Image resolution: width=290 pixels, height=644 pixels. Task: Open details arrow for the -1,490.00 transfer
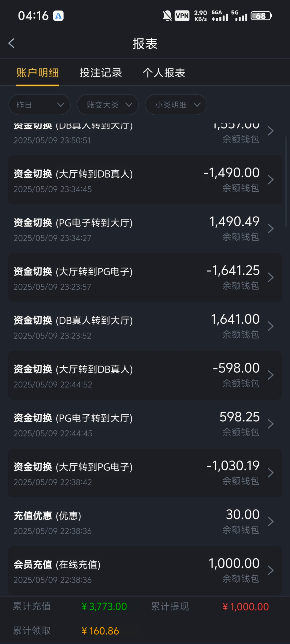pyautogui.click(x=270, y=180)
